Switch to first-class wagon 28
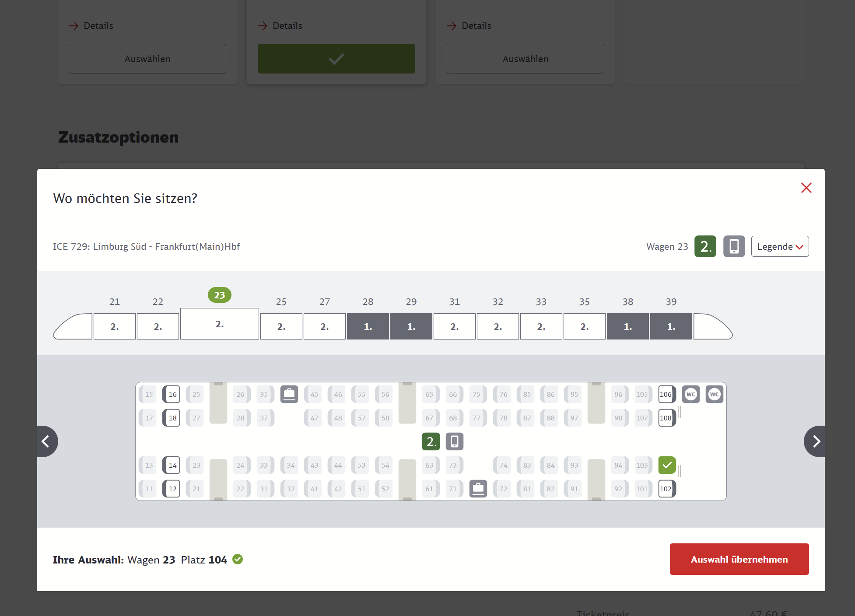This screenshot has height=616, width=855. tap(368, 326)
